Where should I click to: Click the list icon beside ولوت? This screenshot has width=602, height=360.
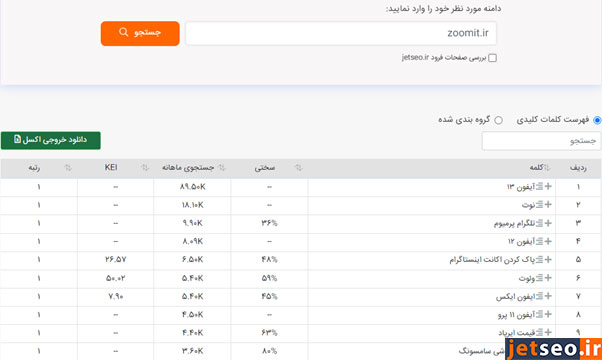coord(539,278)
